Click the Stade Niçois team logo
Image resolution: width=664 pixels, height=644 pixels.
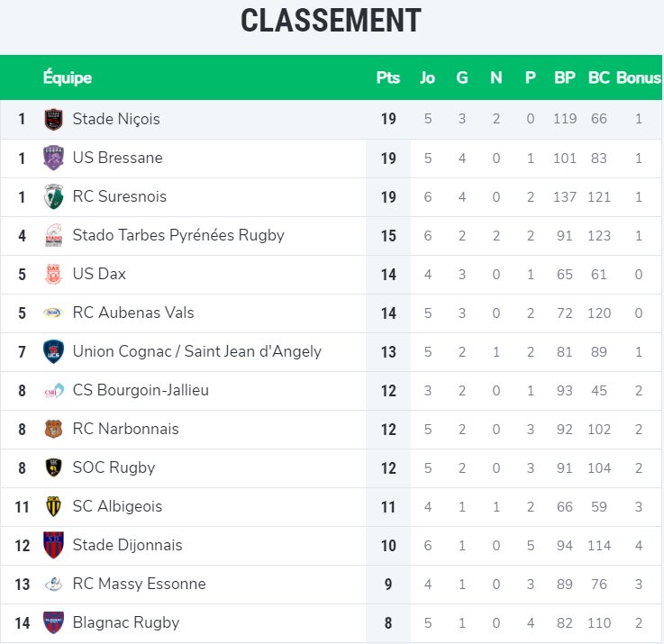click(x=53, y=119)
